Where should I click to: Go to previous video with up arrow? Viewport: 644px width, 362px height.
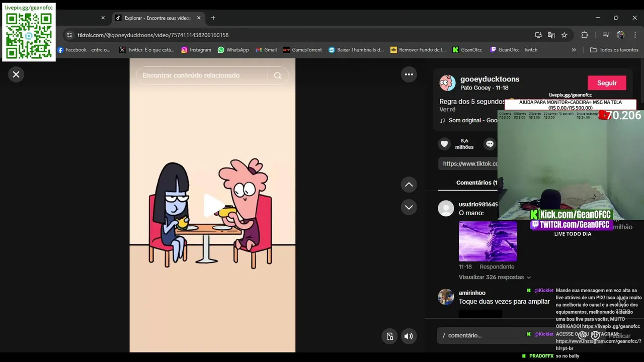(x=409, y=185)
